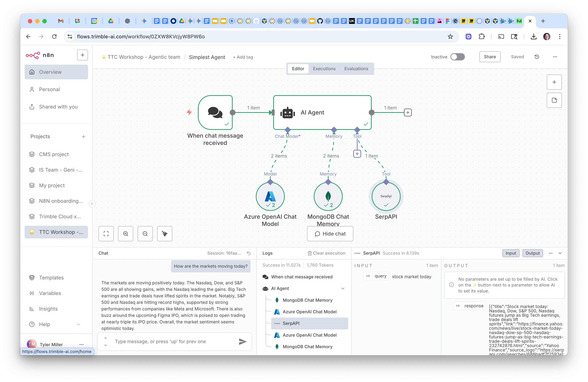Collapse the left sidebar arrow
This screenshot has width=588, height=382.
click(92, 204)
